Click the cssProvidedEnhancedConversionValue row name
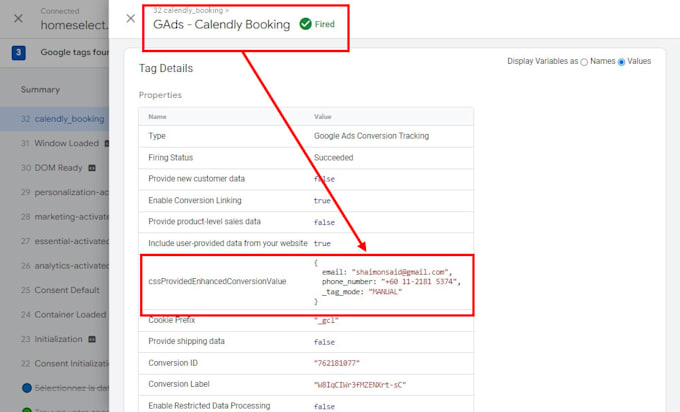The image size is (680, 412). point(217,281)
